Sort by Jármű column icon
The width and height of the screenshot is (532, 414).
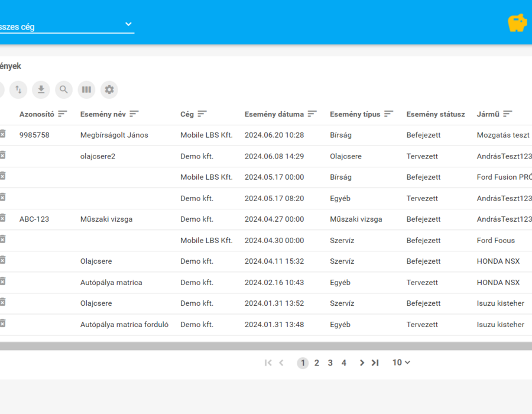click(508, 114)
